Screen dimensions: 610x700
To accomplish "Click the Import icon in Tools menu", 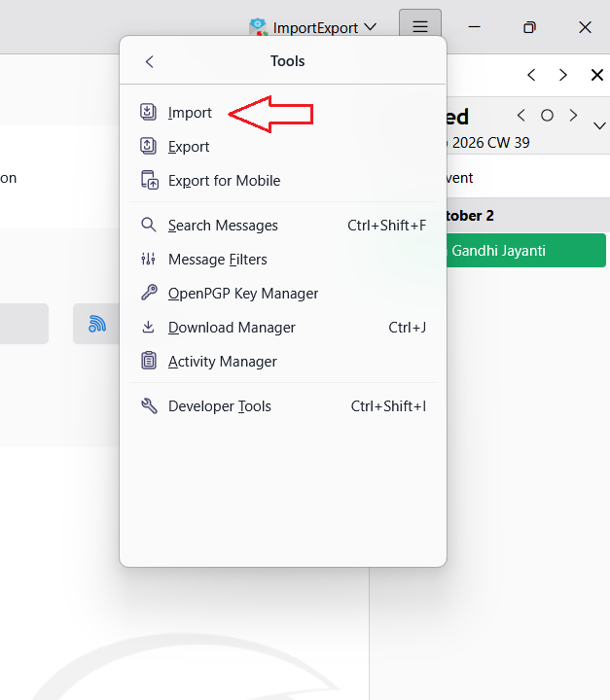I will coord(148,112).
